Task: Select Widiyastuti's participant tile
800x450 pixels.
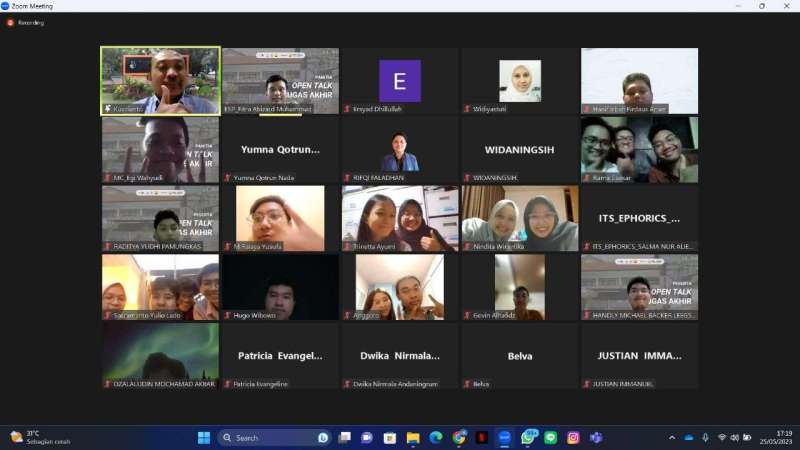Action: click(520, 81)
